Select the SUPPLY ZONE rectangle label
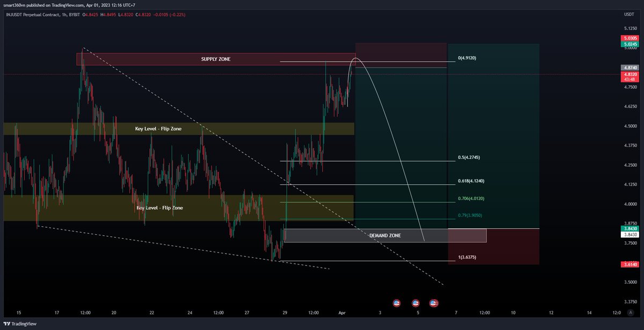The height and width of the screenshot is (330, 644). [x=216, y=59]
